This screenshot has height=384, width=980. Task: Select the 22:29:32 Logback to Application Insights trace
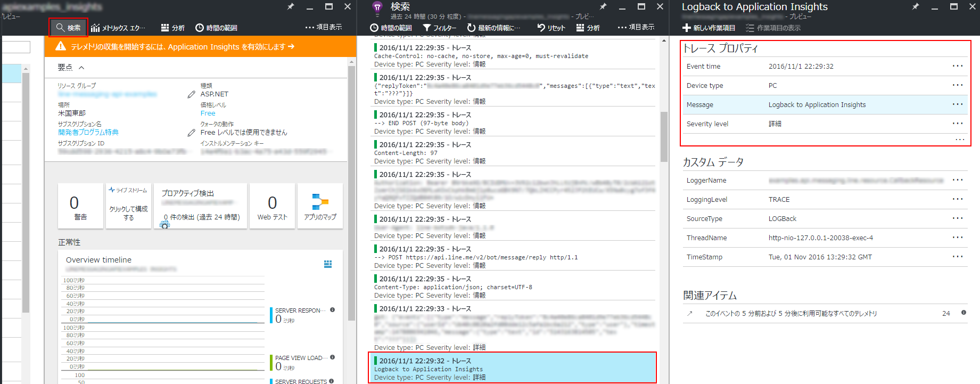coord(513,369)
